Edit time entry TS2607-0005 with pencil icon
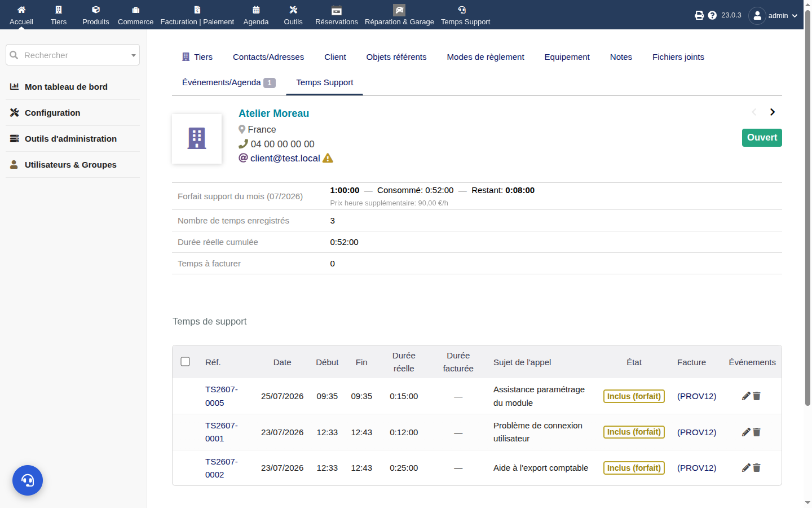812x508 pixels. pos(746,396)
